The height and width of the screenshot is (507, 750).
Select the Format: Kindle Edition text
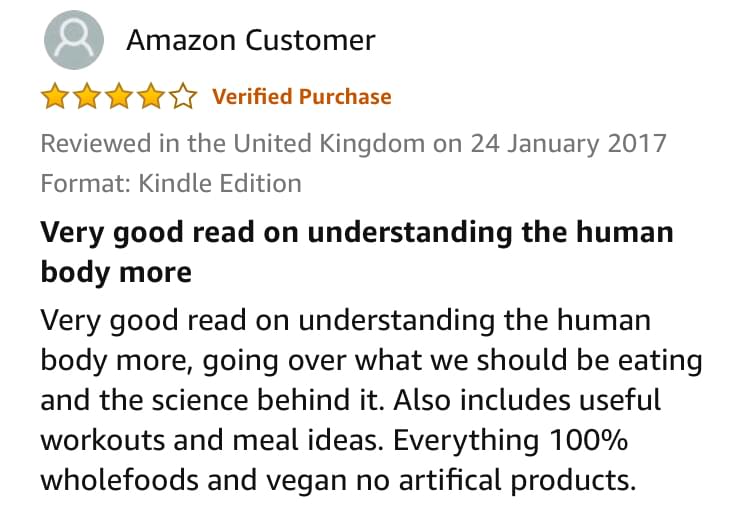coord(171,183)
